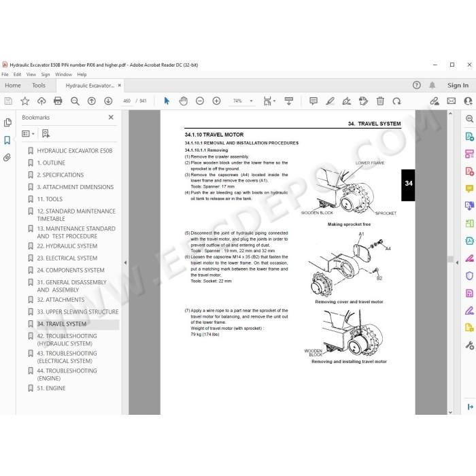This screenshot has width=476, height=476.
Task: Open 51. ENGINE bookmark
Action: [x=51, y=388]
